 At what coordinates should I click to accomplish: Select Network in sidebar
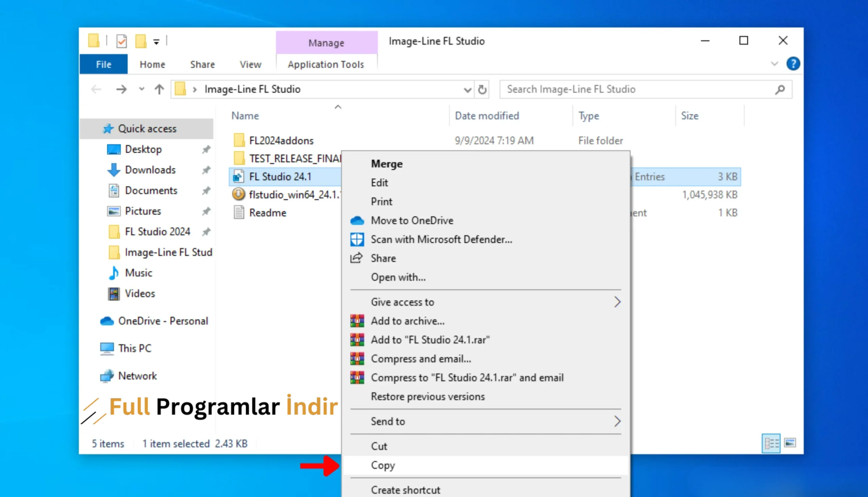pyautogui.click(x=137, y=376)
